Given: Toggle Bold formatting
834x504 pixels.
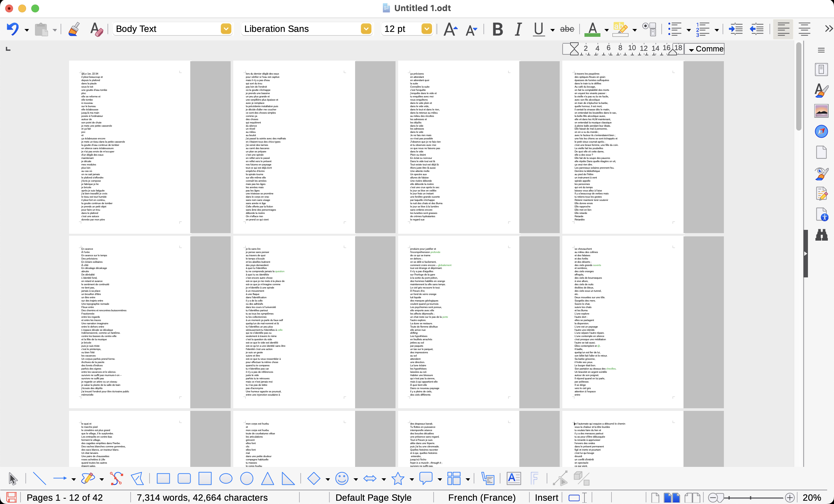Looking at the screenshot, I should click(497, 29).
